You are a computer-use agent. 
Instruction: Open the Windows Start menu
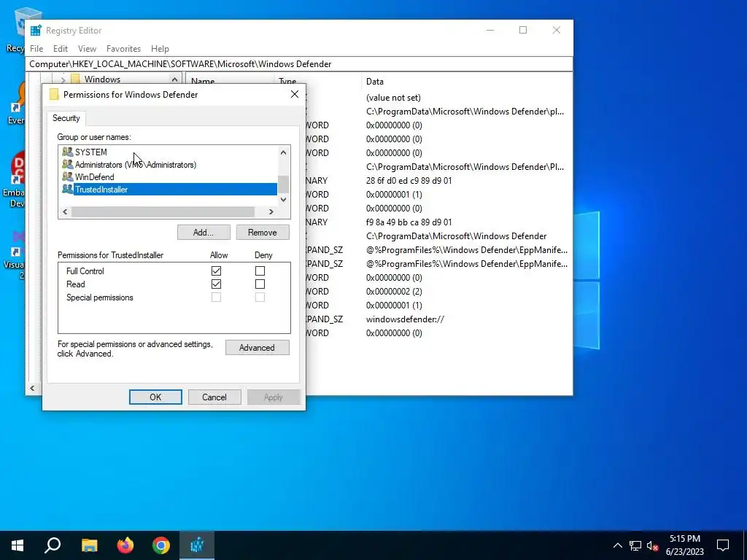click(18, 545)
